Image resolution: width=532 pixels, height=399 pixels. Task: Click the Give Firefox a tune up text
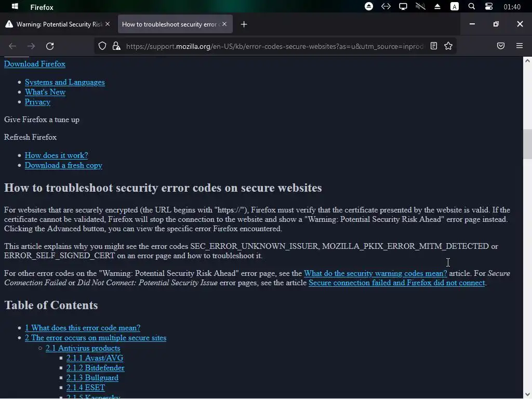(42, 119)
